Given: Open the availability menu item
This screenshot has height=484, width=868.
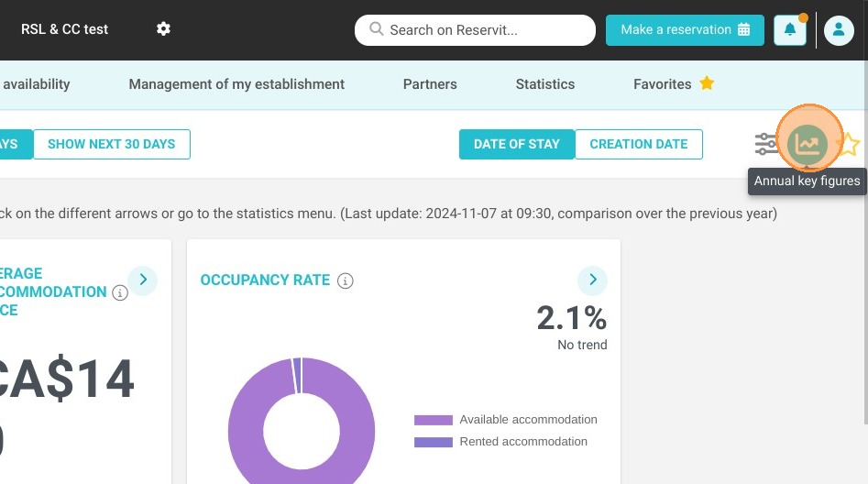Looking at the screenshot, I should pyautogui.click(x=36, y=84).
